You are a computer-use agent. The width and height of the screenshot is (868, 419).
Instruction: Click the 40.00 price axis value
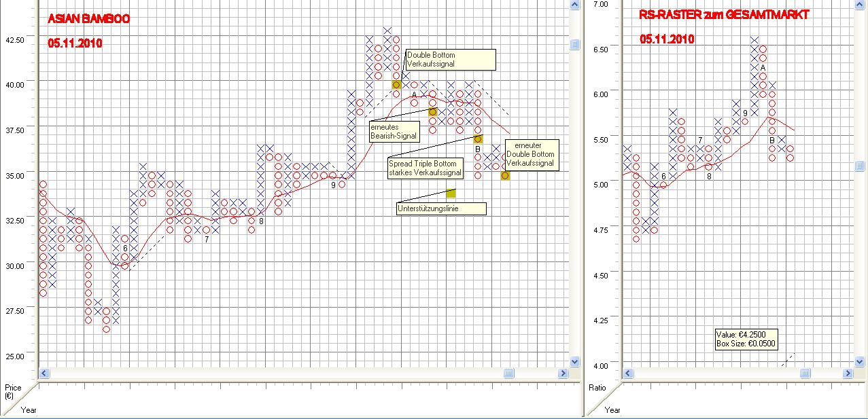coord(15,85)
